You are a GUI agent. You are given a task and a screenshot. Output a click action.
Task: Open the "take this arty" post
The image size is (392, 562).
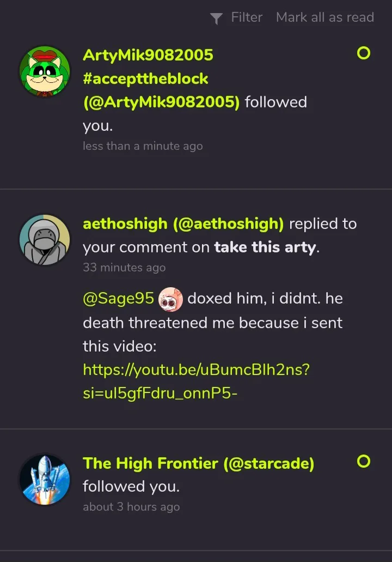265,247
